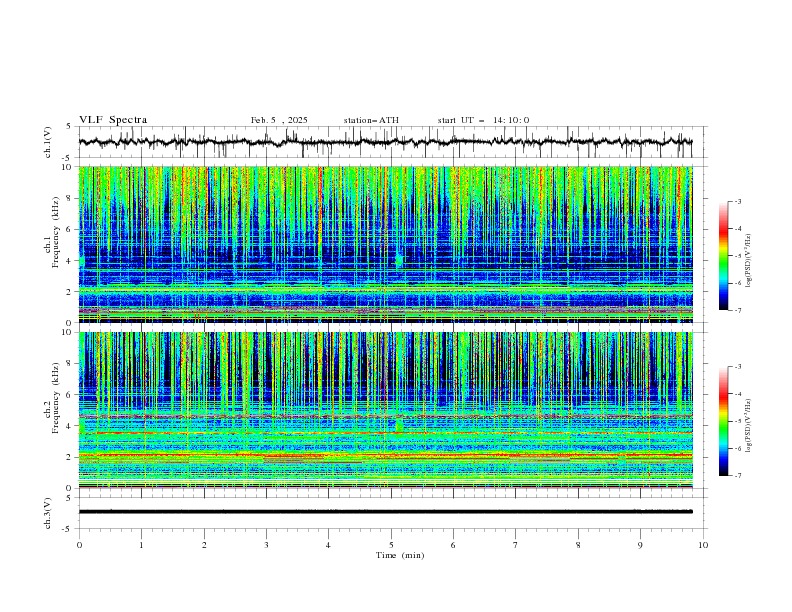Select the "start UT = 14:10:0" text
792x612 pixels.
coord(483,120)
